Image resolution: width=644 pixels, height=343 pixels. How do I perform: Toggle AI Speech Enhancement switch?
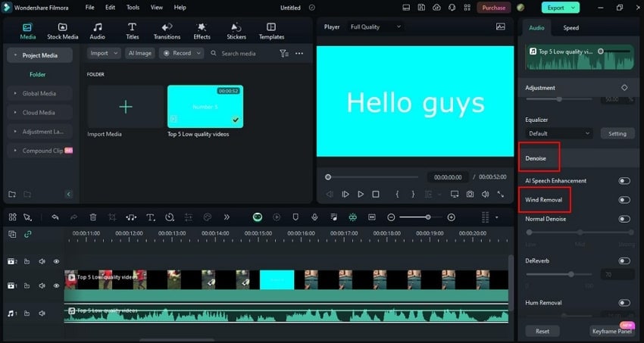(624, 181)
